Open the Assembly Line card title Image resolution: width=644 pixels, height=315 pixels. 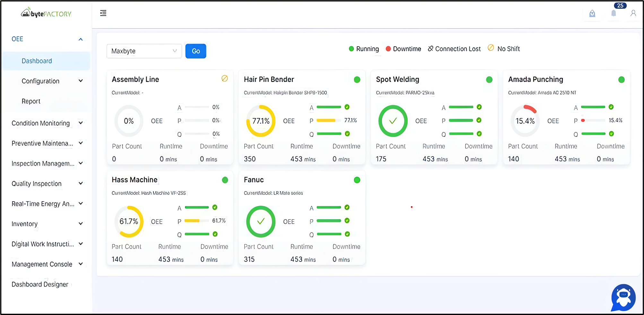coord(135,79)
